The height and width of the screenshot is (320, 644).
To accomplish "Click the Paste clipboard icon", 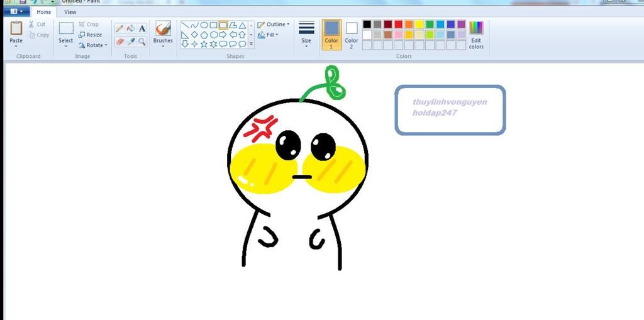I will pos(16,28).
